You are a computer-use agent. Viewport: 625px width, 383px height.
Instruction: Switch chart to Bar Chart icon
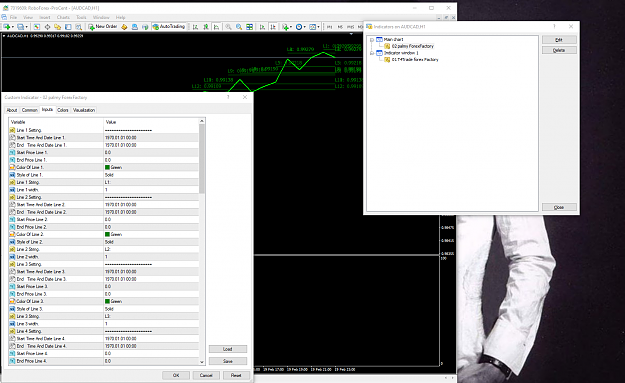pos(195,27)
